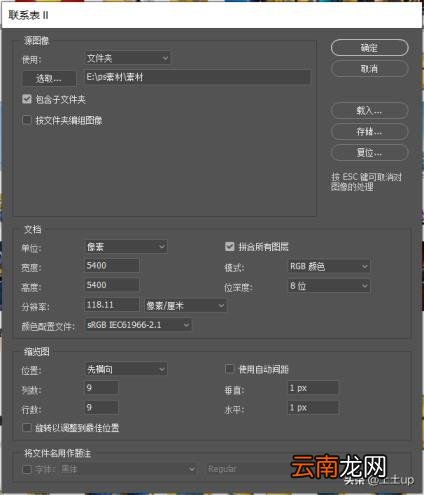
Task: Click the 高度 field with 5400
Action: (x=112, y=285)
